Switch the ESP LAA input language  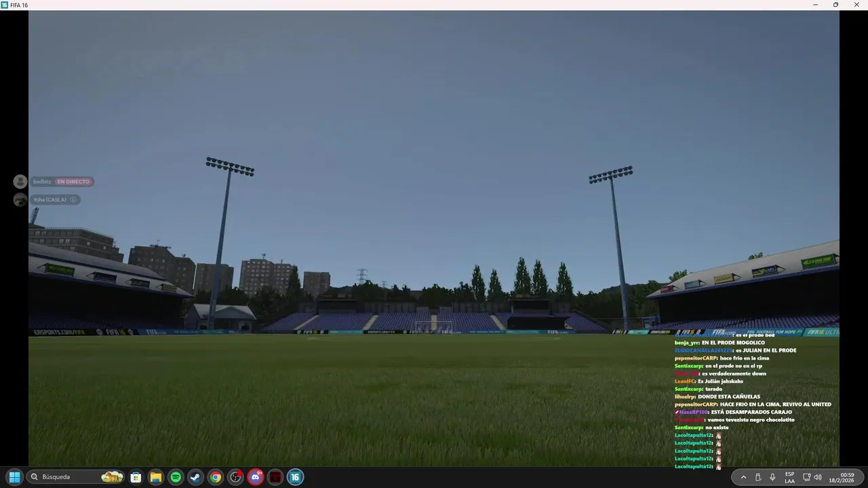(x=789, y=477)
